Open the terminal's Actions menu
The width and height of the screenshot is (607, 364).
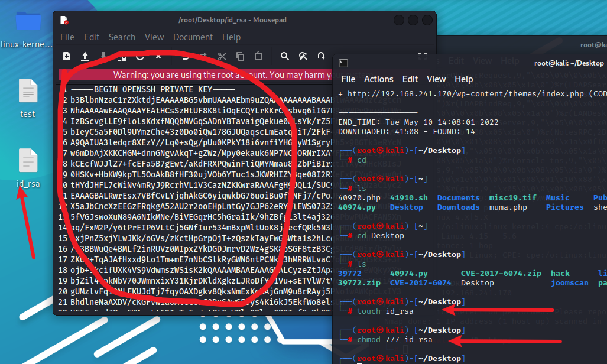(x=379, y=79)
